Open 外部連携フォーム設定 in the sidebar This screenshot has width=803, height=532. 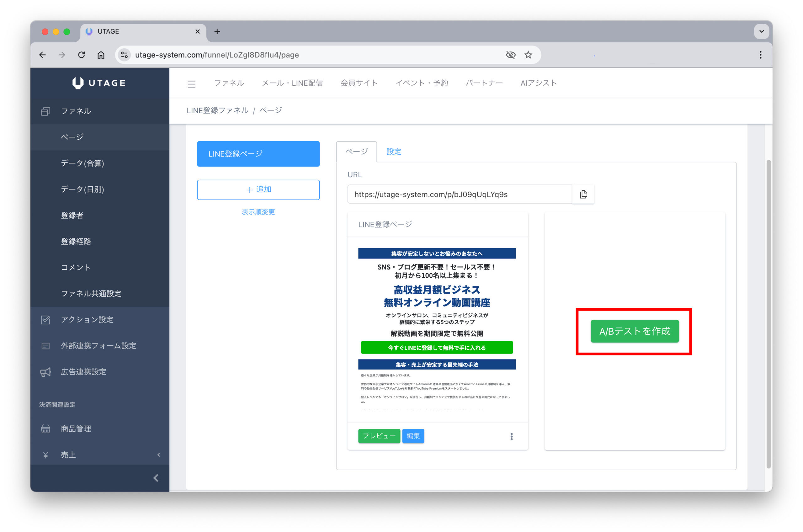(x=100, y=346)
